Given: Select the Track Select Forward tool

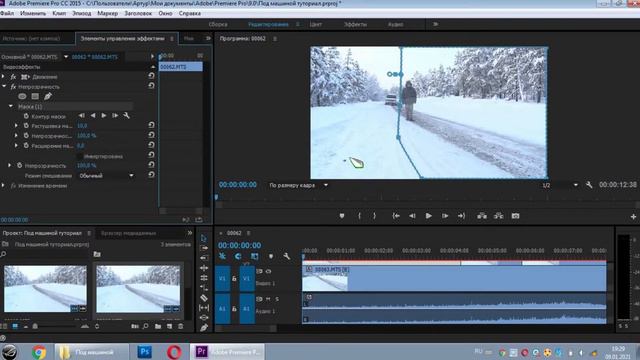Looking at the screenshot, I should [204, 248].
